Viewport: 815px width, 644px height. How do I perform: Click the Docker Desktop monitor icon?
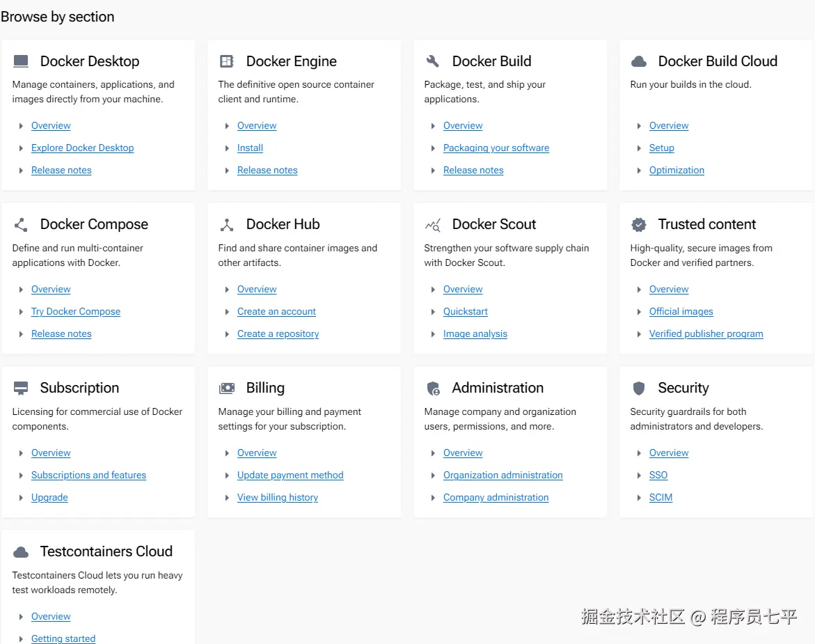coord(20,61)
